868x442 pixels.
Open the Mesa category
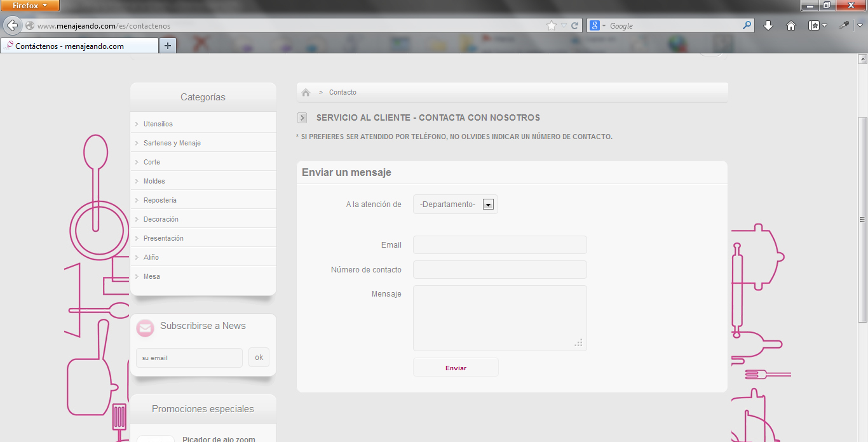point(152,276)
